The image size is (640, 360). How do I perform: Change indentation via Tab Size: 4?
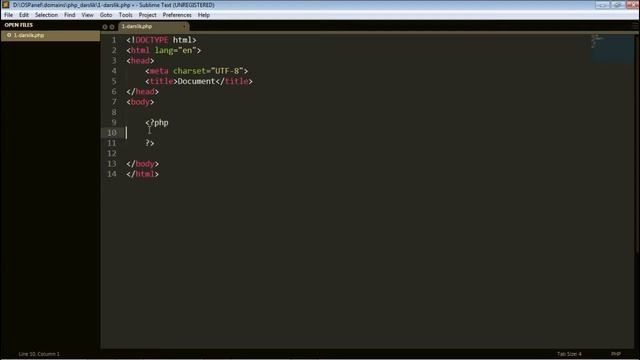coord(569,354)
